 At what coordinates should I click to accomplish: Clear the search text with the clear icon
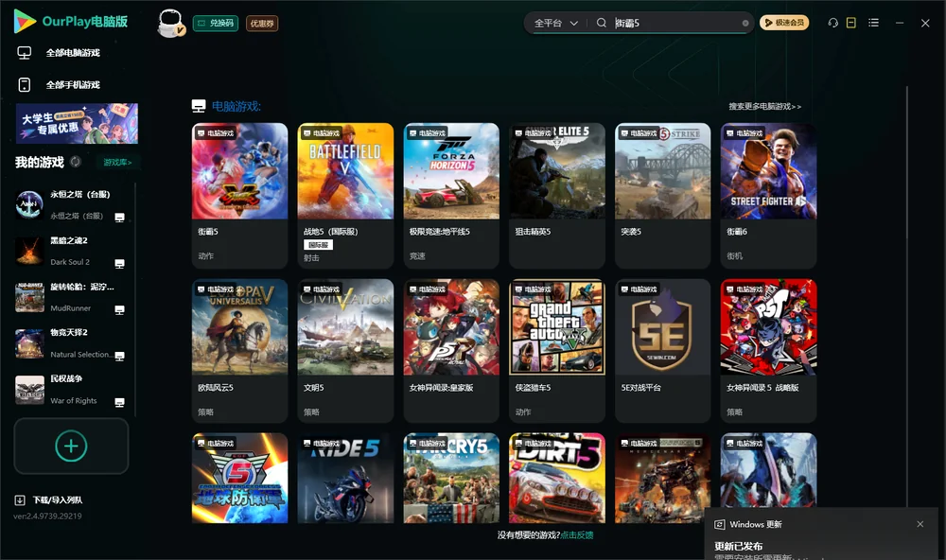pyautogui.click(x=745, y=23)
